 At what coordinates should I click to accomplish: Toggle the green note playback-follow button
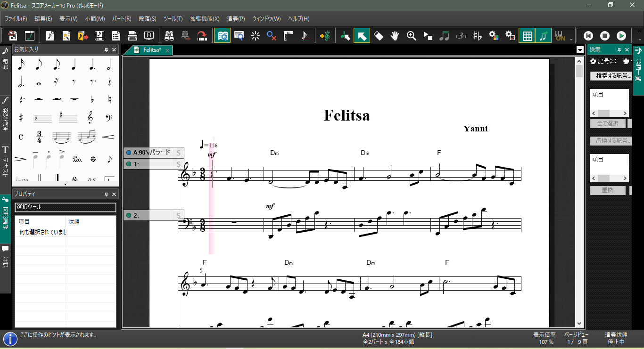tap(544, 36)
